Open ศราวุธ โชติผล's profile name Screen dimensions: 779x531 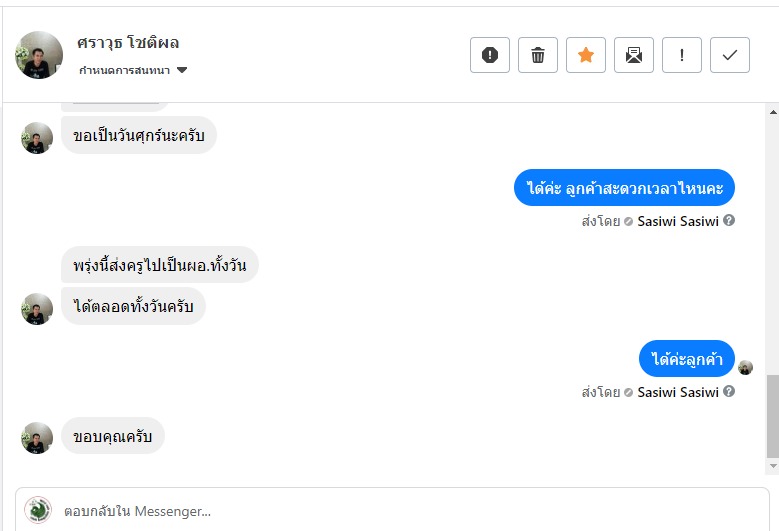click(128, 43)
